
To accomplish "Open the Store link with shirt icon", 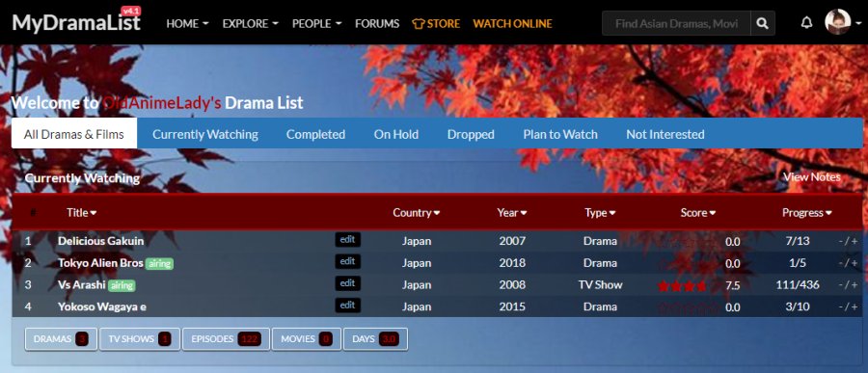I will coord(436,23).
